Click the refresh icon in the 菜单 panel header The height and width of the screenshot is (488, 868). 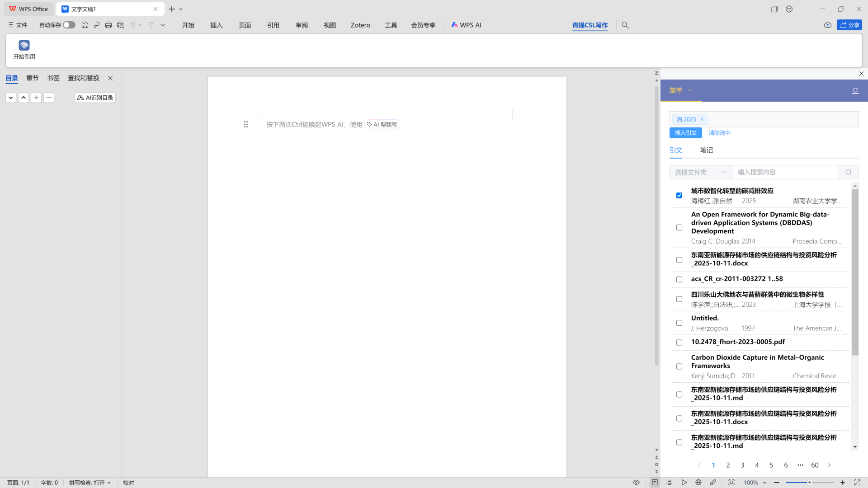coord(855,91)
